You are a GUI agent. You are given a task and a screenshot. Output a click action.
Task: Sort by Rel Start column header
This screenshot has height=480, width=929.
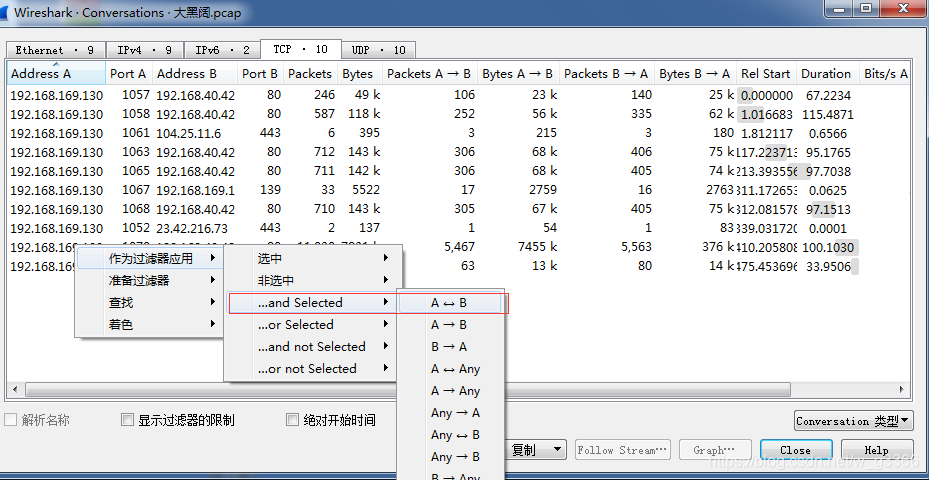[766, 73]
